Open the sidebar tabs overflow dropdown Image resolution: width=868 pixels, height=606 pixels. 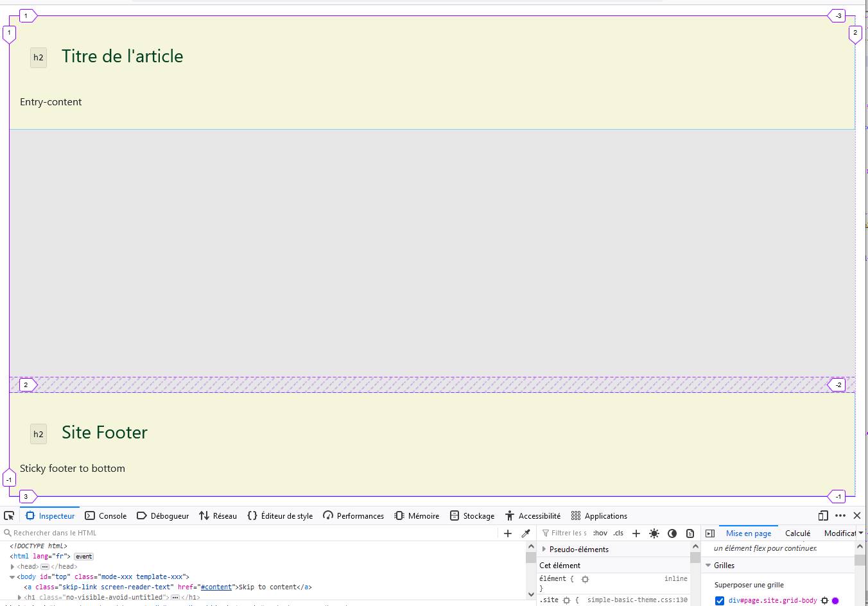coord(861,533)
